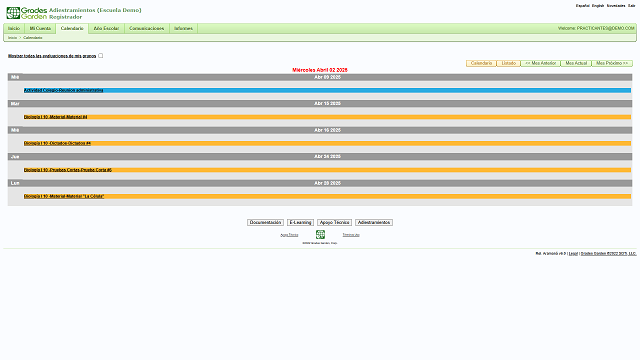
Task: Toggle 'Mostrar todas las evaluaciones' checkbox
Action: coord(100,56)
